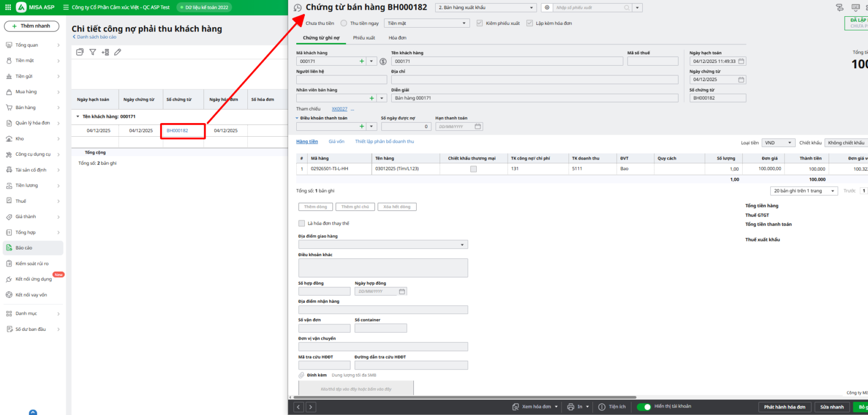
Task: Collapse the Tên khách hàng: 000171 group
Action: pos(78,117)
